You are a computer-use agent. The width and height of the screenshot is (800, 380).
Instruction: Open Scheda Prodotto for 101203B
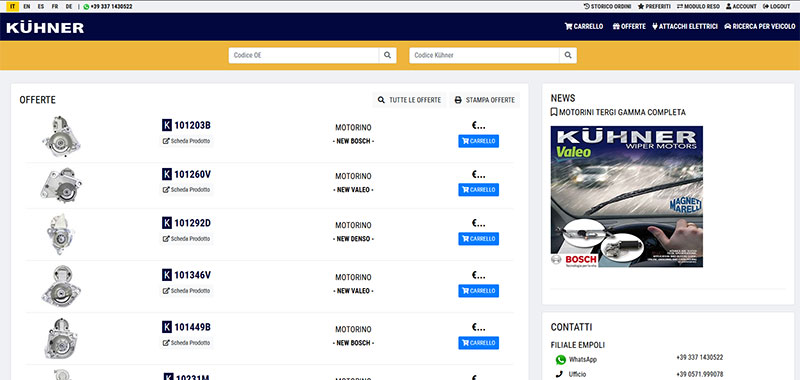pos(186,141)
